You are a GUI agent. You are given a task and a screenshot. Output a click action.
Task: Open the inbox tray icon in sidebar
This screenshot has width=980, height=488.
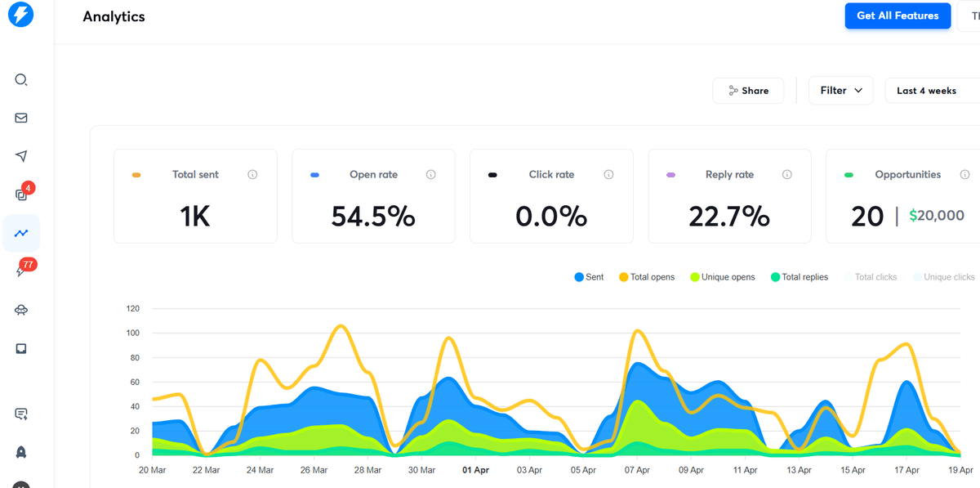21,348
